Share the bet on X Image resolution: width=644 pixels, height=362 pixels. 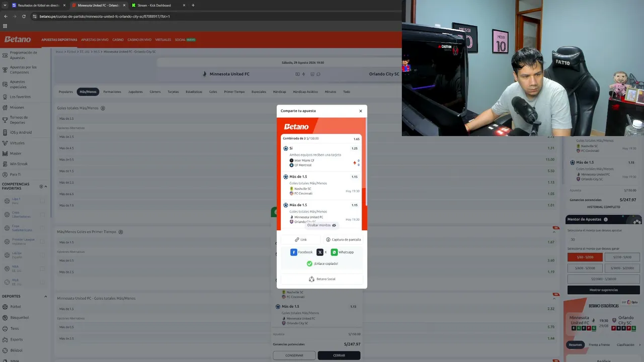coord(322,252)
